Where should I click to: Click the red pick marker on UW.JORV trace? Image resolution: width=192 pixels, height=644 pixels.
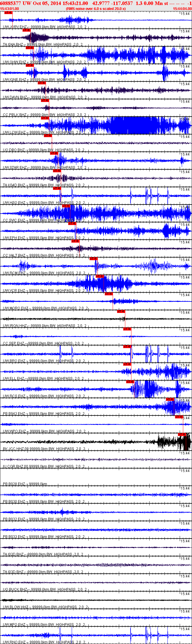pos(9,13)
